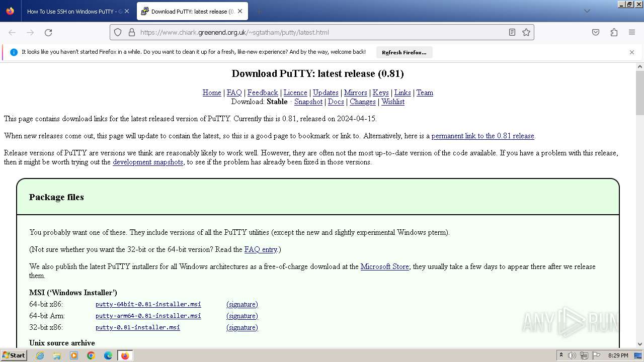Click the address bar URL field
This screenshot has width=644, height=362.
point(322,32)
